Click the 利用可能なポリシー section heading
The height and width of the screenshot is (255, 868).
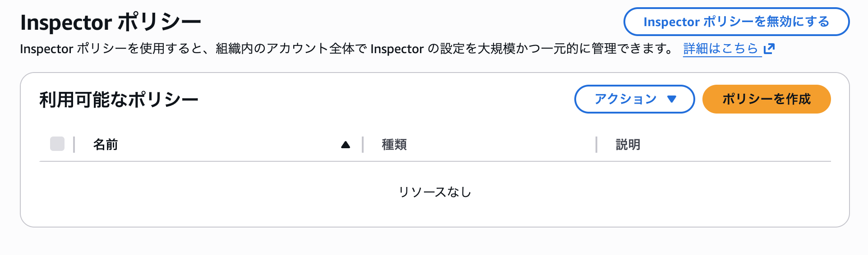coord(119,100)
